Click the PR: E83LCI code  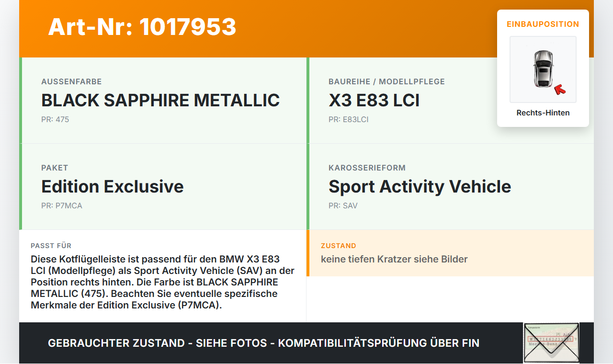348,120
